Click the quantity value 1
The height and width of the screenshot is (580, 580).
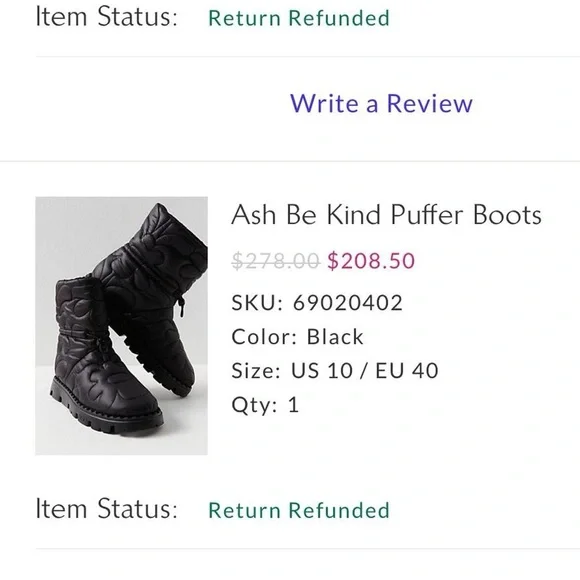pyautogui.click(x=293, y=404)
